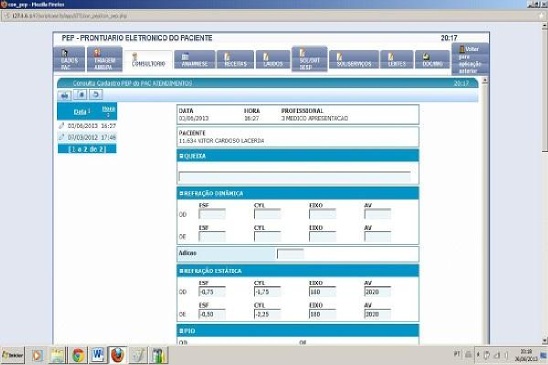548x365 pixels.
Task: Open the edit pencil for 07/03/2012 record
Action: (x=62, y=137)
